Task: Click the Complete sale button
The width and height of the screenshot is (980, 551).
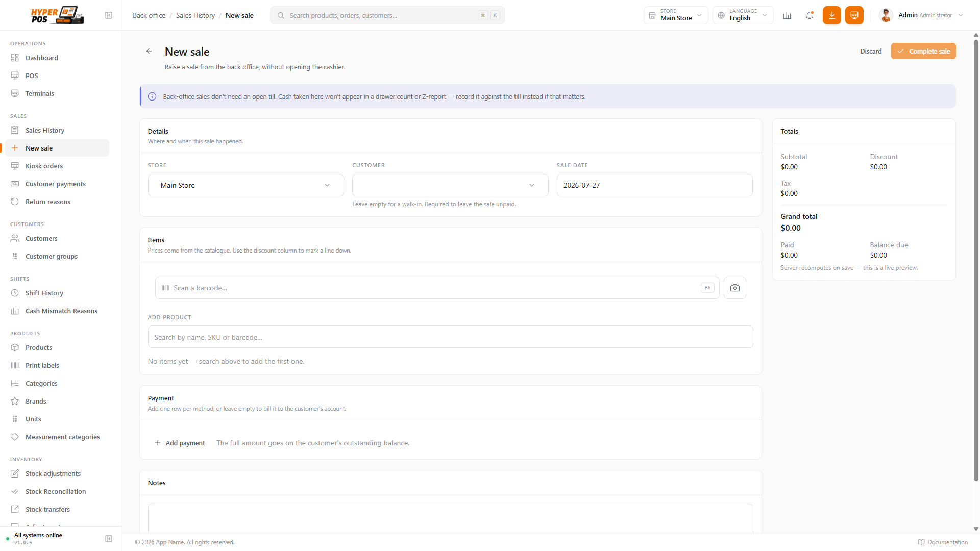Action: (x=923, y=51)
